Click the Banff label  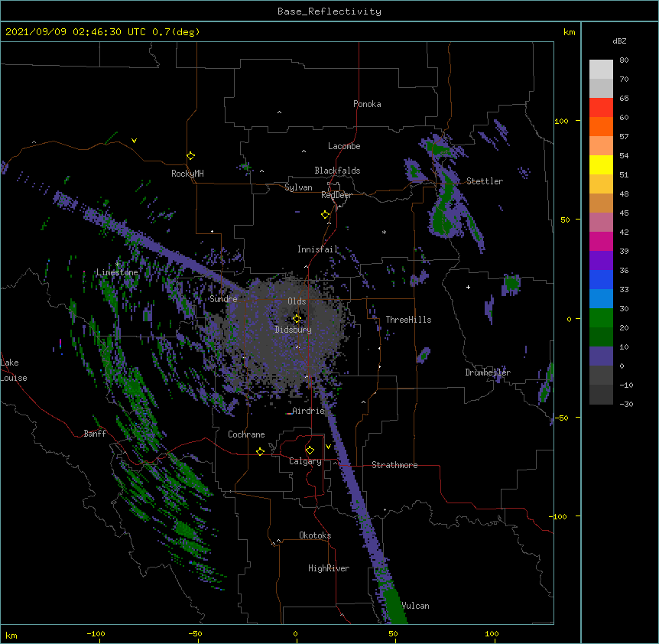(95, 434)
